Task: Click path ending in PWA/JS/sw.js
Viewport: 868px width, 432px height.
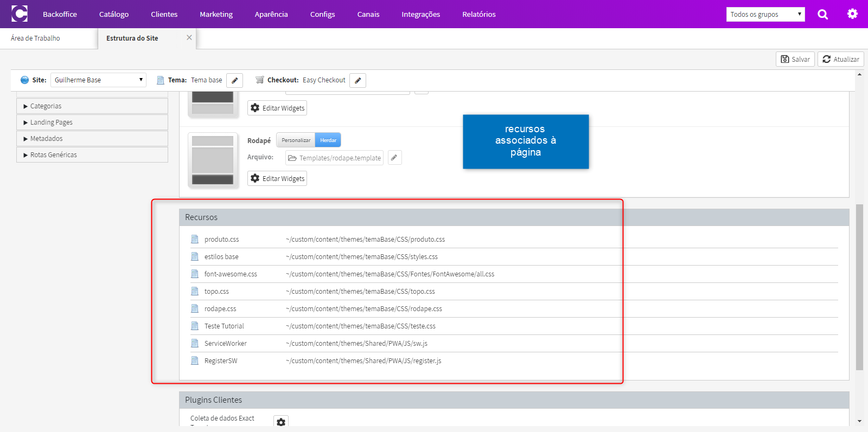Action: (x=357, y=343)
